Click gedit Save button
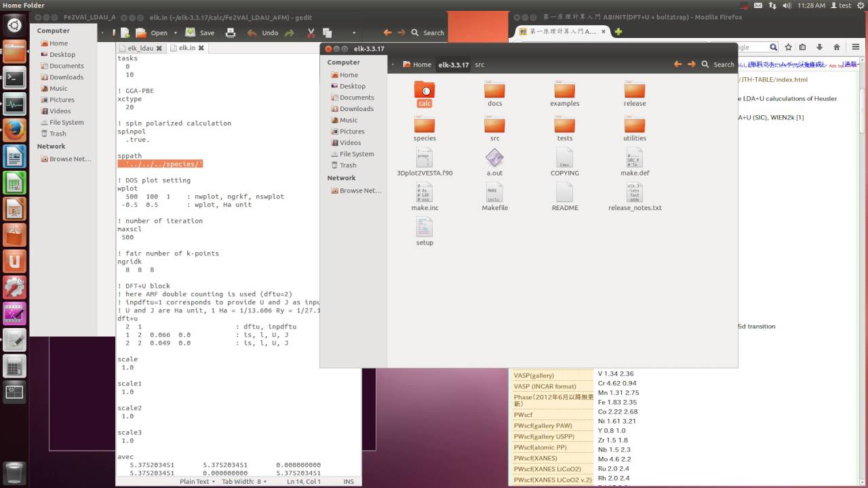868x488 pixels. coord(200,33)
